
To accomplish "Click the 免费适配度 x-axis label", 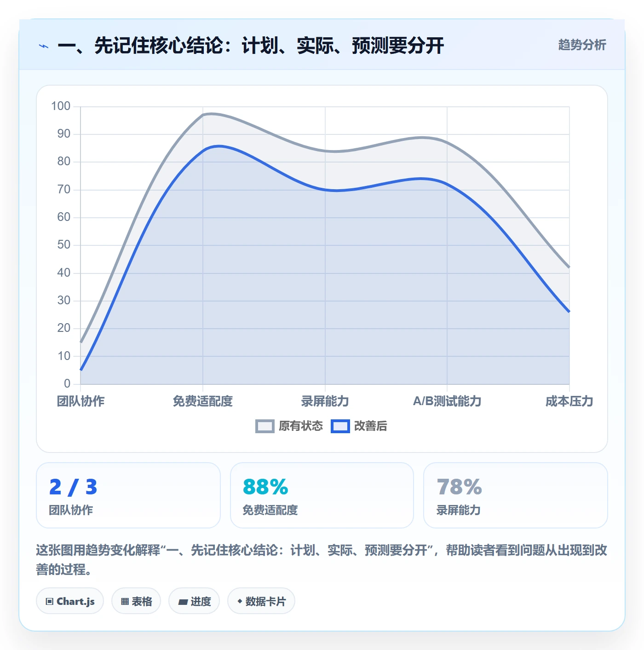I will point(203,401).
